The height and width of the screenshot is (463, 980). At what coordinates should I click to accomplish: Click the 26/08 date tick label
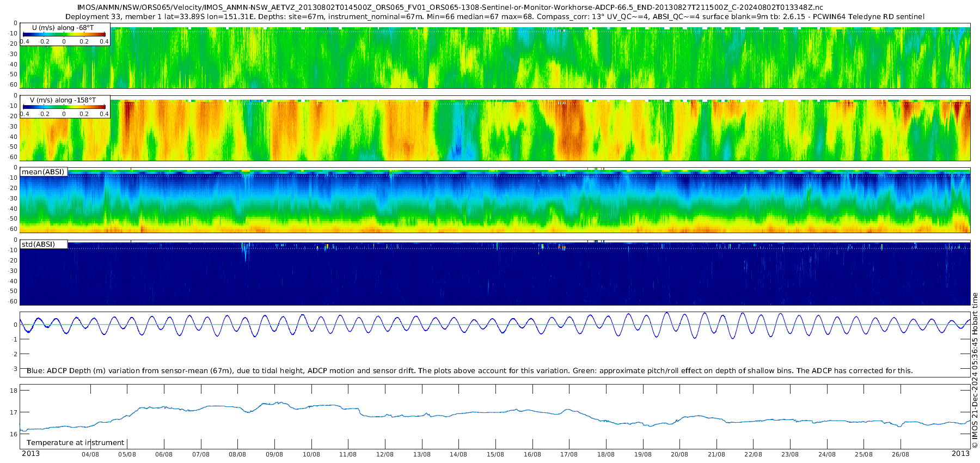(901, 454)
